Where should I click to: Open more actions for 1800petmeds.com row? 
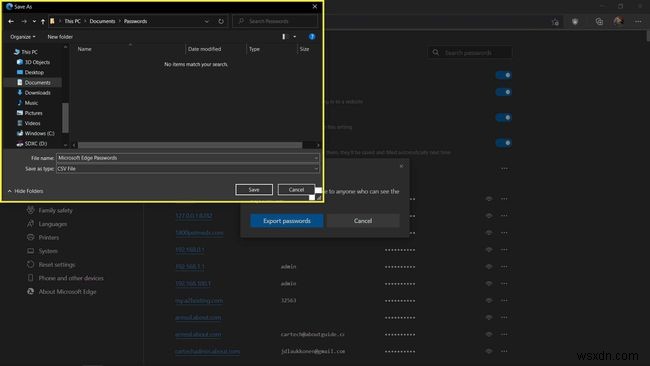click(x=504, y=233)
